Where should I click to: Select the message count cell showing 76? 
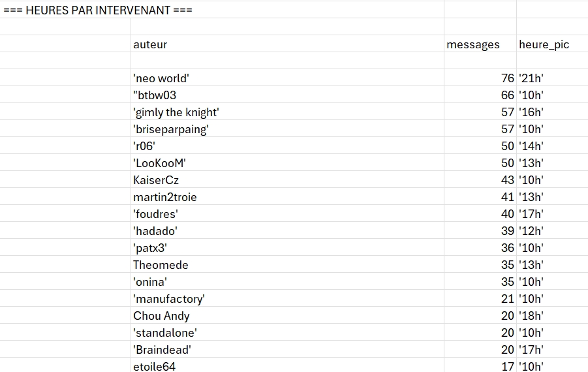(x=507, y=78)
